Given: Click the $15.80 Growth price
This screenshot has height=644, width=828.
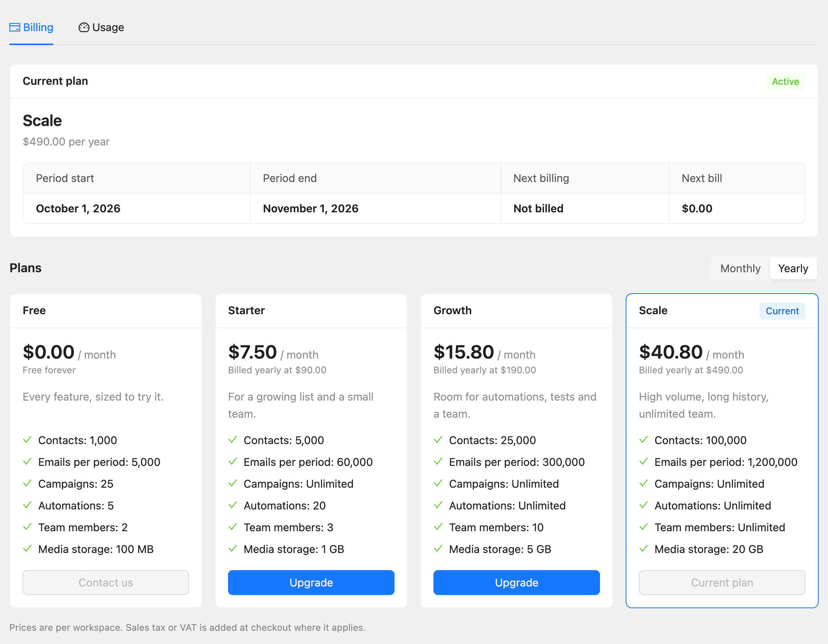Looking at the screenshot, I should [464, 352].
